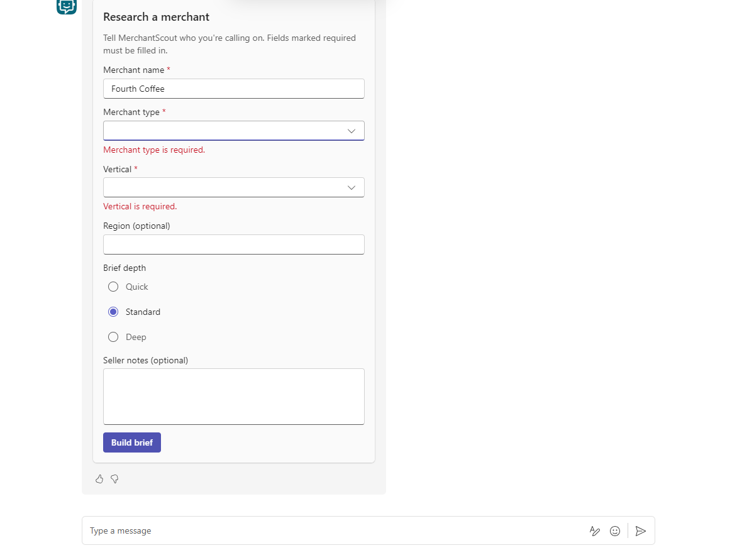Click the 'Vertical' field label
737x560 pixels.
coord(118,169)
